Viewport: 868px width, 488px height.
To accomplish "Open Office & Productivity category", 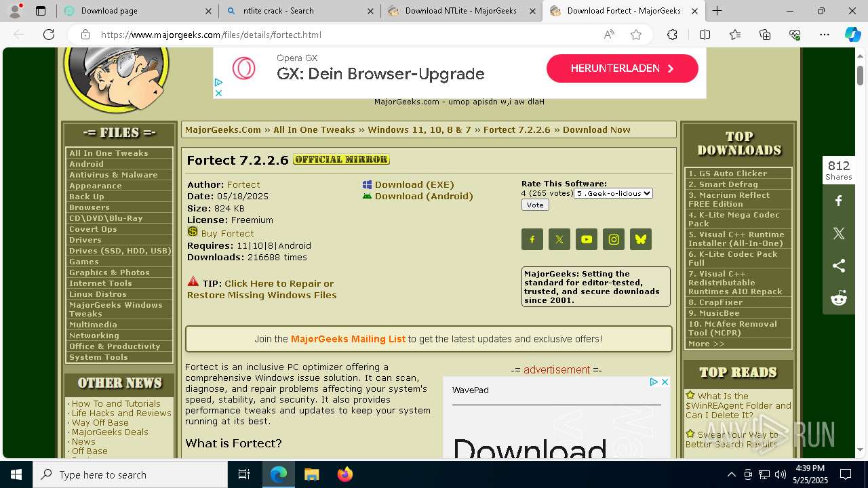I will [115, 346].
